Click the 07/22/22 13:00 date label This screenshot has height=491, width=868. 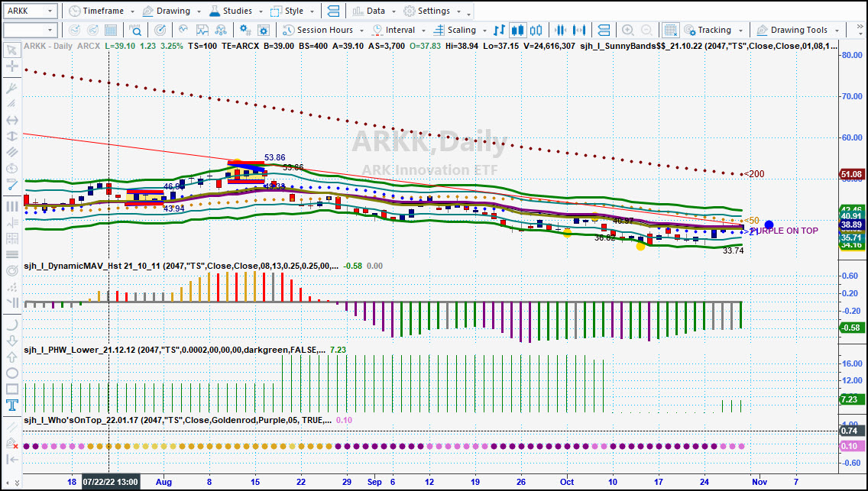(x=111, y=482)
